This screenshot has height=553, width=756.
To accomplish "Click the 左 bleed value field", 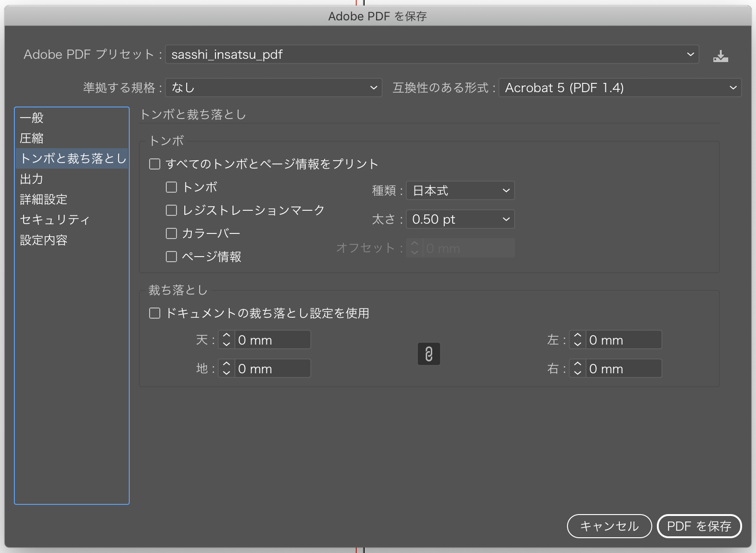I will [624, 340].
